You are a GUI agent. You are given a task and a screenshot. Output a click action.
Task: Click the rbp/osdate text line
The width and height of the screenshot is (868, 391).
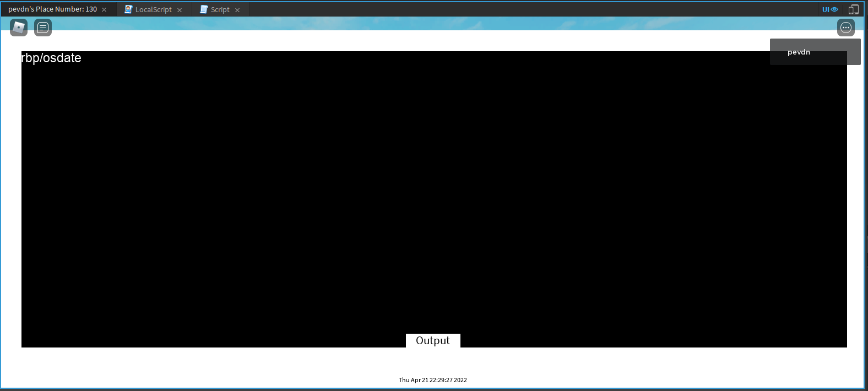click(51, 58)
